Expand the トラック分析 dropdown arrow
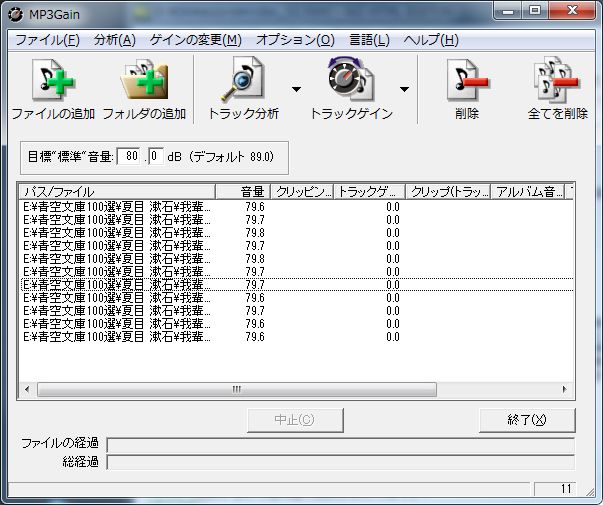Screen dimensions: 603x505 (296, 89)
